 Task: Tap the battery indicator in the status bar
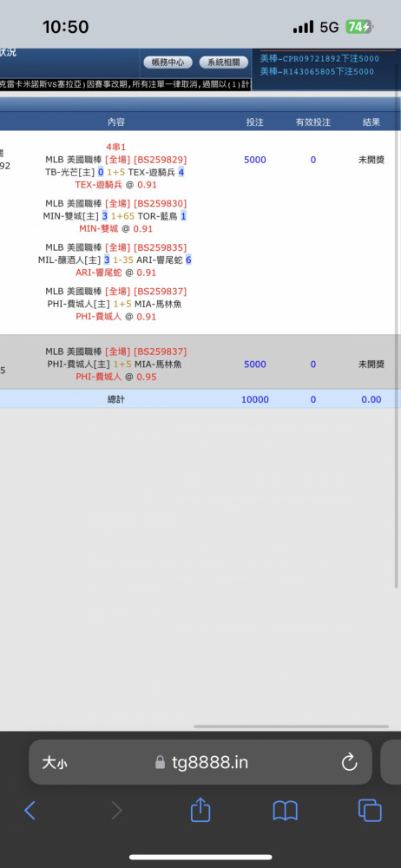coord(359,27)
